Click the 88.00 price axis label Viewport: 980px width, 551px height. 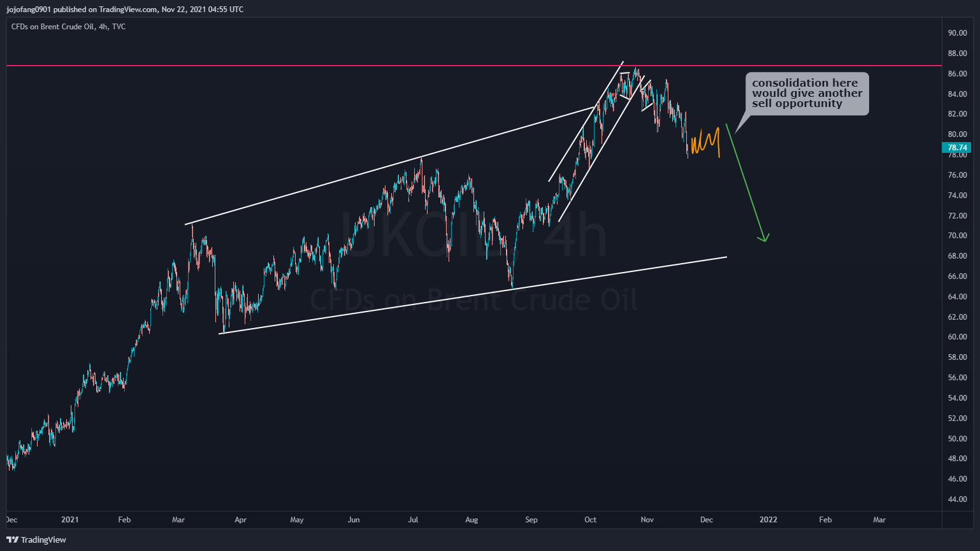pos(957,54)
